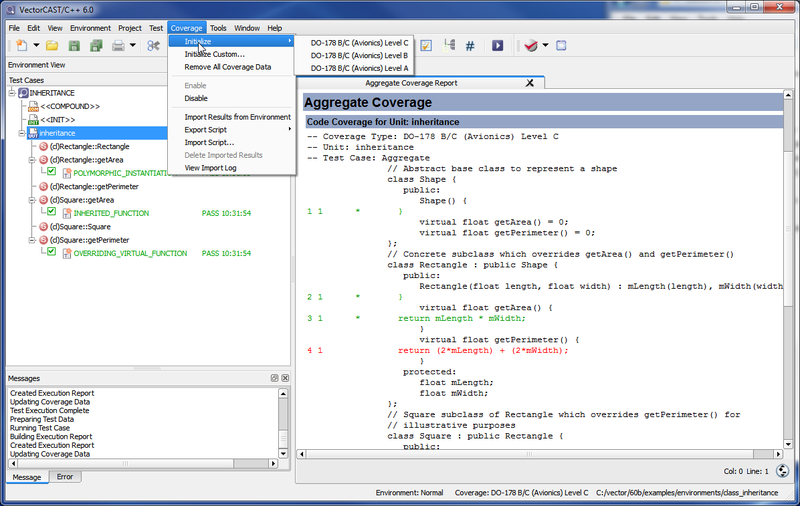
Task: Click the printer toolbar icon
Action: 118,46
